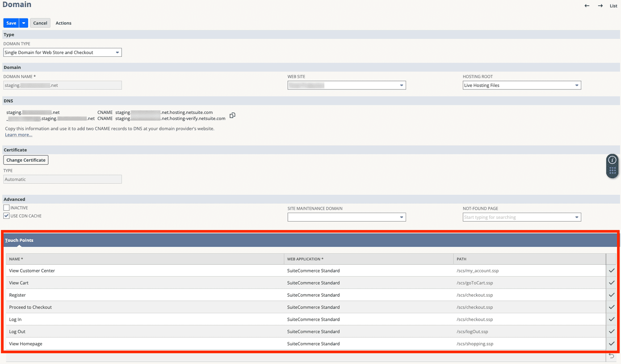Open the Hosting Root dropdown

coord(522,85)
